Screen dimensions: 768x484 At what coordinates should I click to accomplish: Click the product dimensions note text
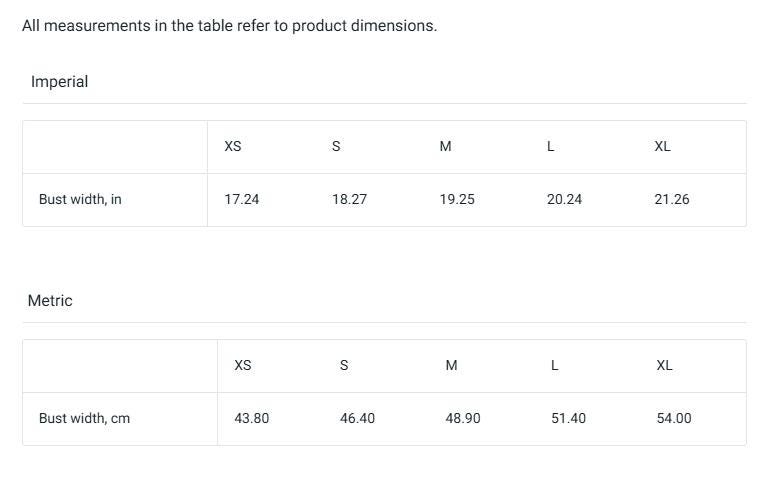229,26
